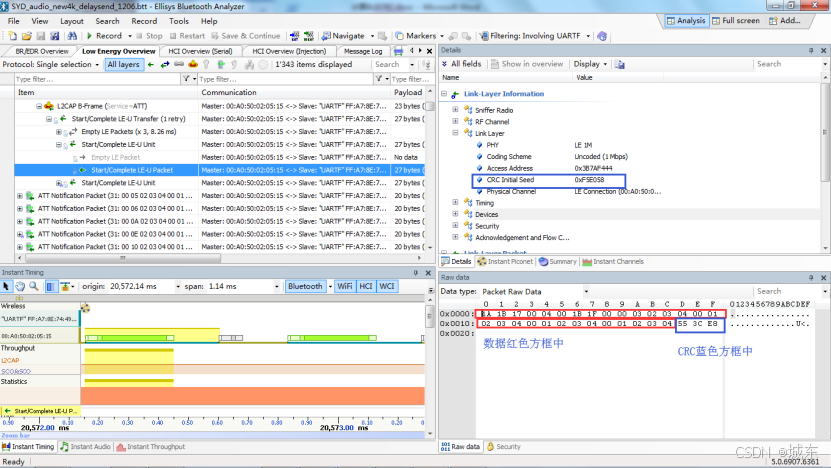This screenshot has width=831, height=468.
Task: Expand the Sniffer Radio node
Action: point(455,110)
